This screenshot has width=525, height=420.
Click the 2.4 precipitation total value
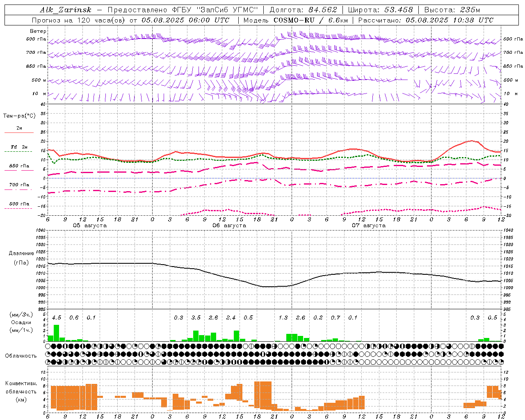[231, 318]
